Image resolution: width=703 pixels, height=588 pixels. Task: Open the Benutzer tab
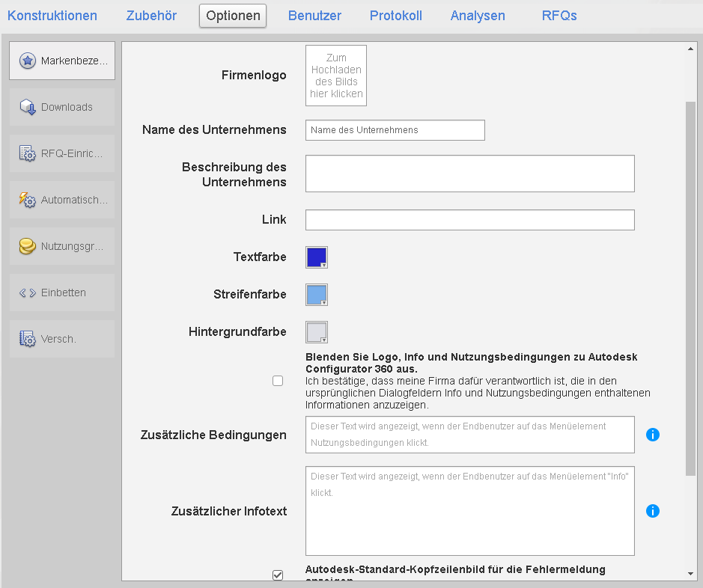tap(314, 15)
